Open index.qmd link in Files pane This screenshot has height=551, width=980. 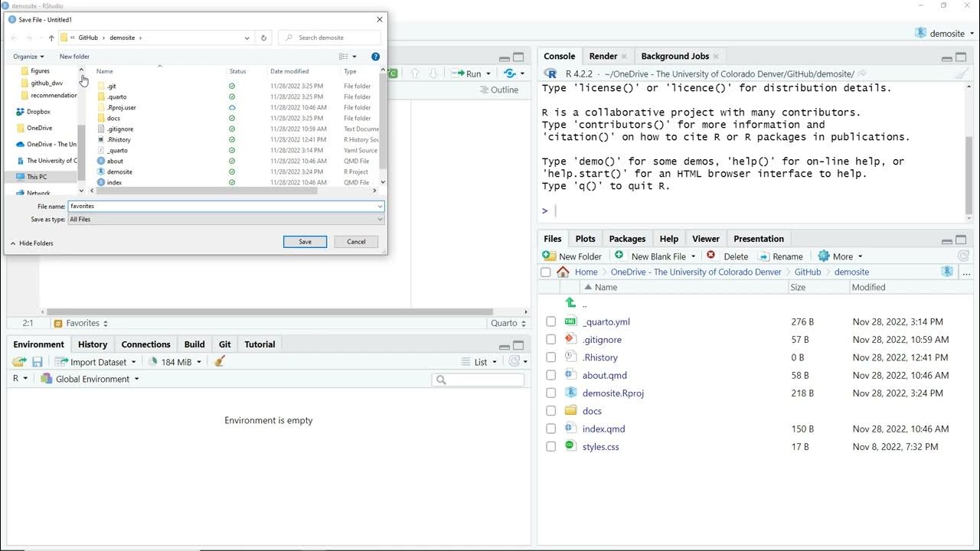pyautogui.click(x=603, y=429)
